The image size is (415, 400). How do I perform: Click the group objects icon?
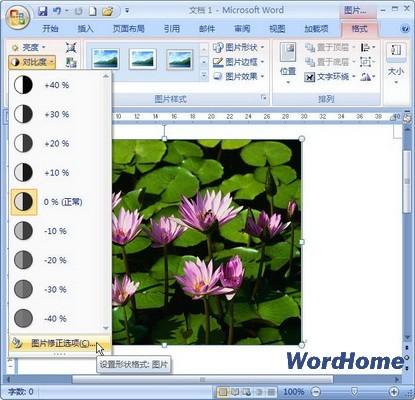pyautogui.click(x=367, y=62)
